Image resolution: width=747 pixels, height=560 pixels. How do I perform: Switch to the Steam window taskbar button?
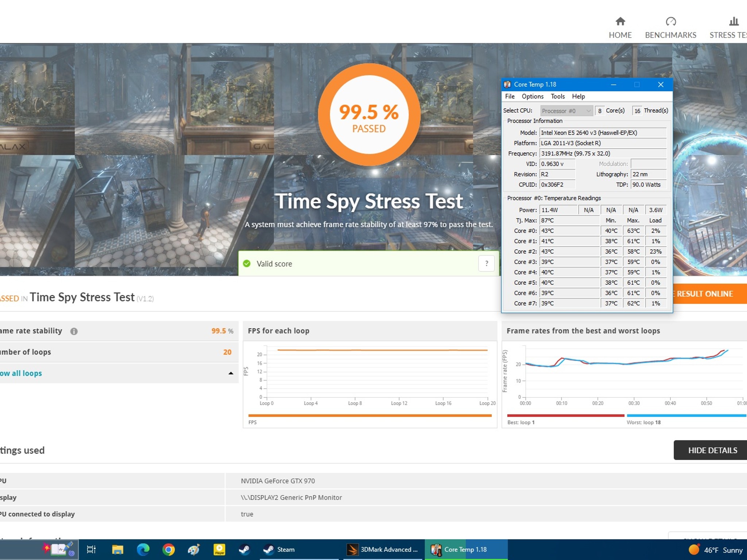coord(299,549)
